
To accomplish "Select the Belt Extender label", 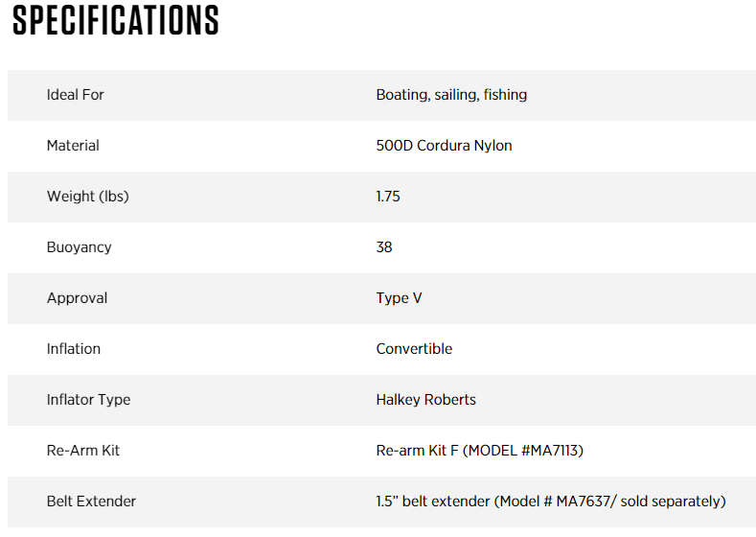I will 91,502.
